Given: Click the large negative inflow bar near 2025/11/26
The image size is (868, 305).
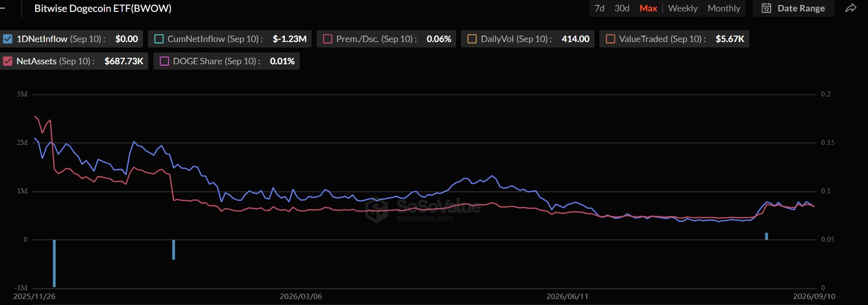Looking at the screenshot, I should 54,263.
